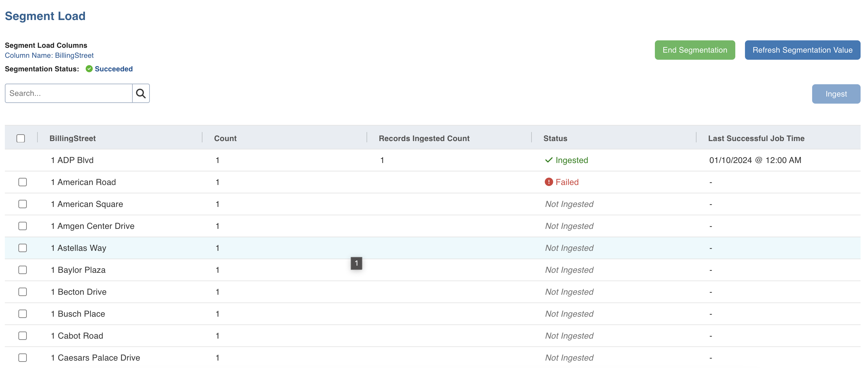Check the 1 Caesars Palace Drive checkbox
The image size is (868, 368).
[23, 357]
